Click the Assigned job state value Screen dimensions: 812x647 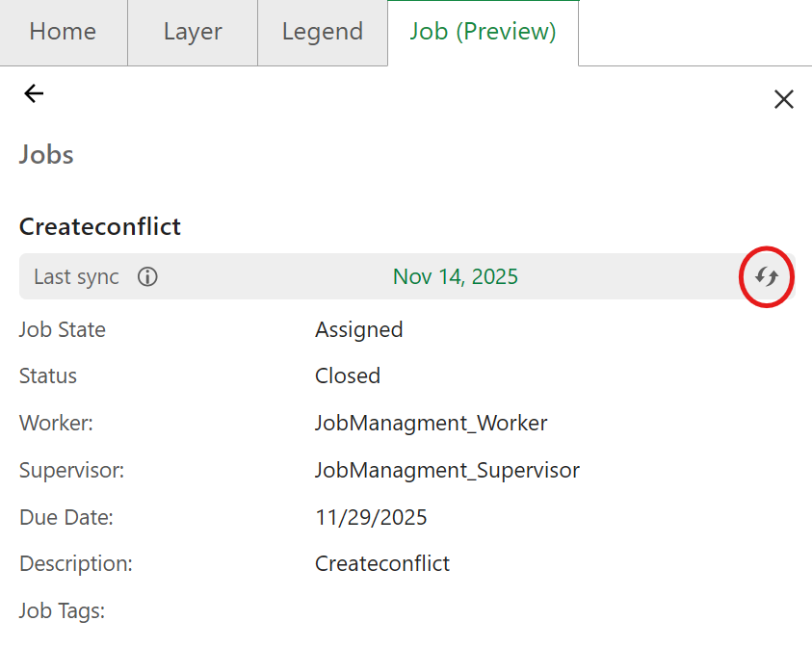[x=358, y=329]
